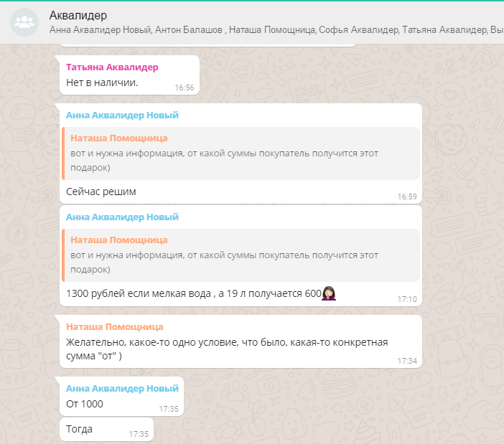
Task: Click the Анна Аквалидер Новый name above "От 1000"
Action: (122, 388)
